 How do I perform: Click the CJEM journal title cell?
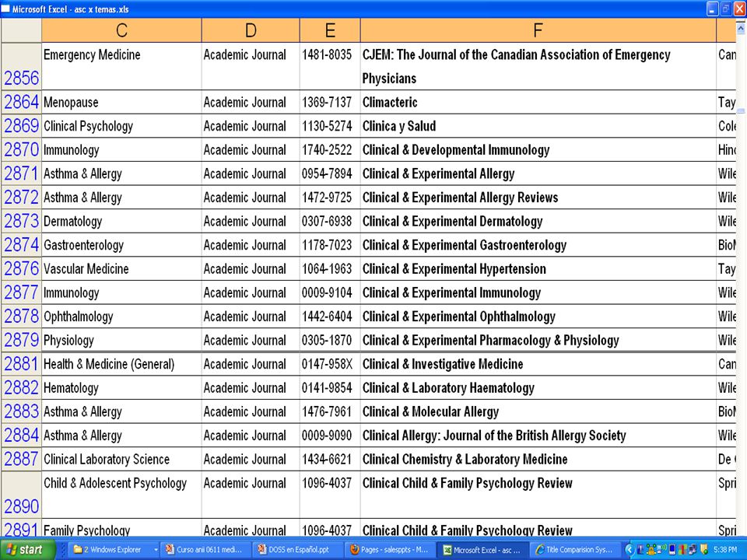coord(538,66)
